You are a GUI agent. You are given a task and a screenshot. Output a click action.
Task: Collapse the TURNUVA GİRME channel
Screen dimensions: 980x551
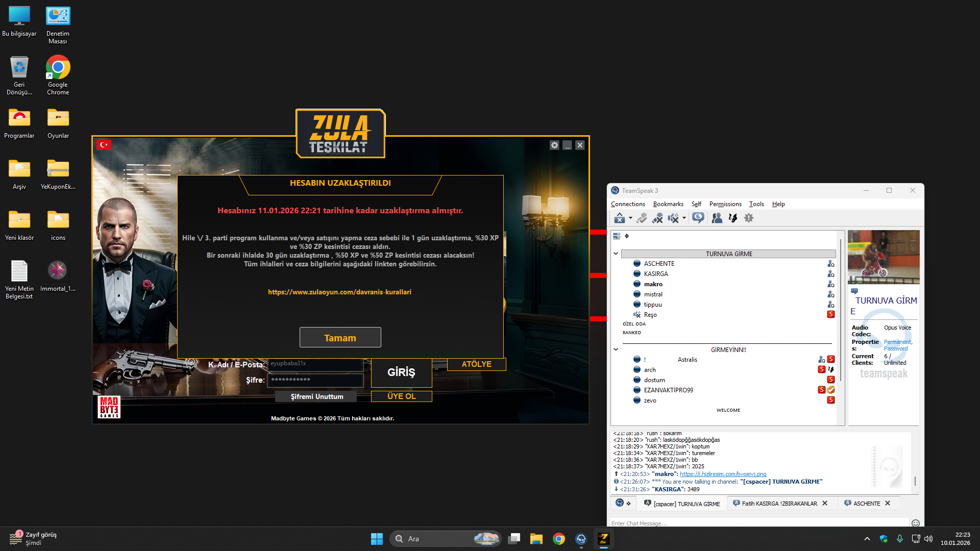point(616,254)
